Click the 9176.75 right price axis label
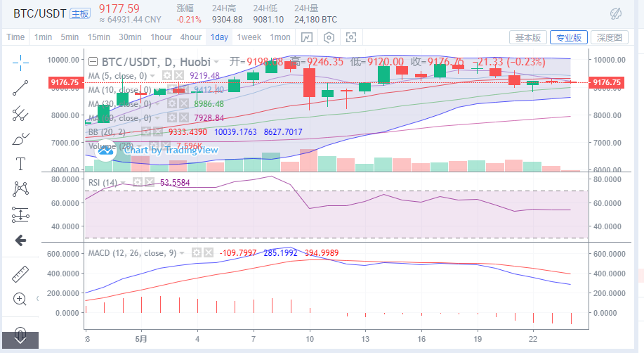 pos(607,83)
